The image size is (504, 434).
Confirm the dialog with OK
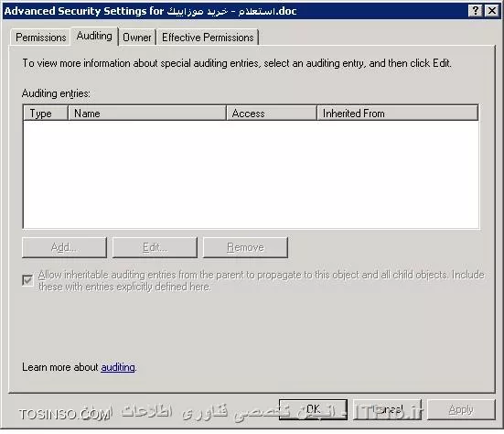click(x=313, y=409)
